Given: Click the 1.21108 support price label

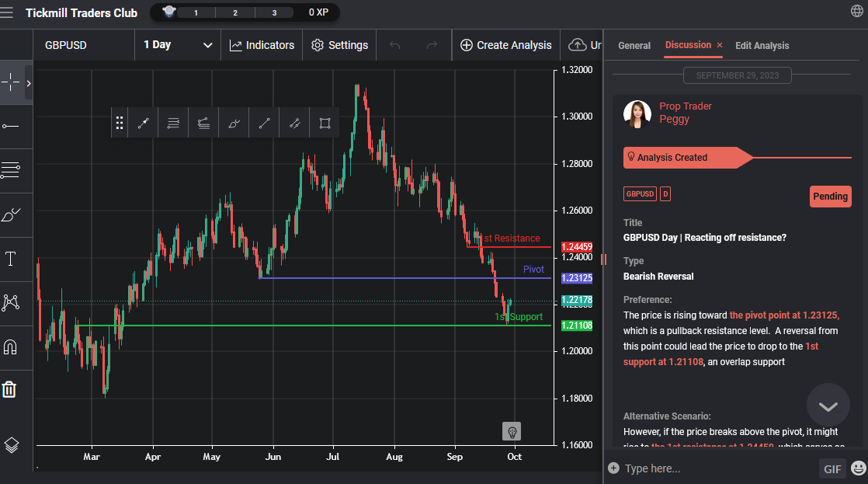Looking at the screenshot, I should pos(577,326).
